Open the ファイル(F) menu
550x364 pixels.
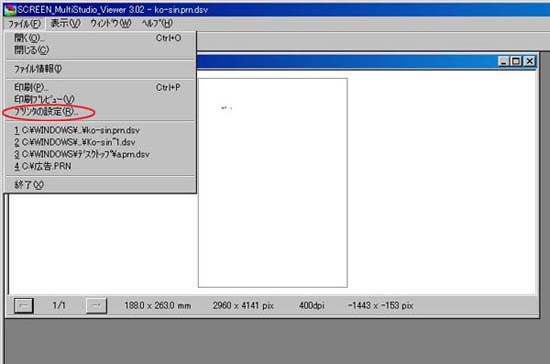24,23
